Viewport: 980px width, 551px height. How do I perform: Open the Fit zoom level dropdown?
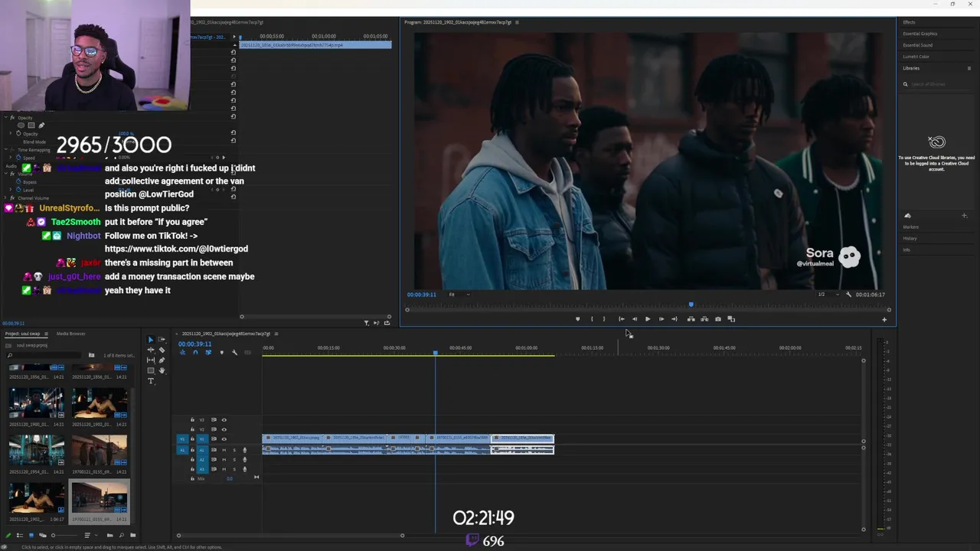click(x=459, y=295)
